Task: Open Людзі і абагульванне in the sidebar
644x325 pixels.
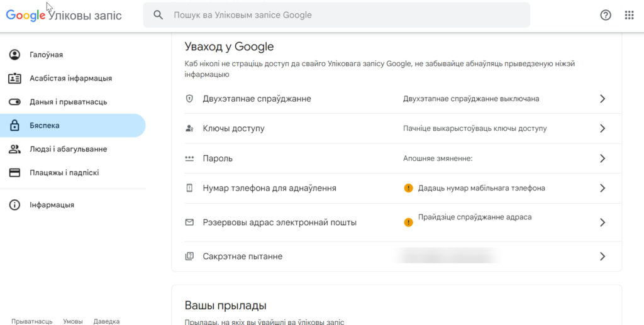Action: coord(73,149)
